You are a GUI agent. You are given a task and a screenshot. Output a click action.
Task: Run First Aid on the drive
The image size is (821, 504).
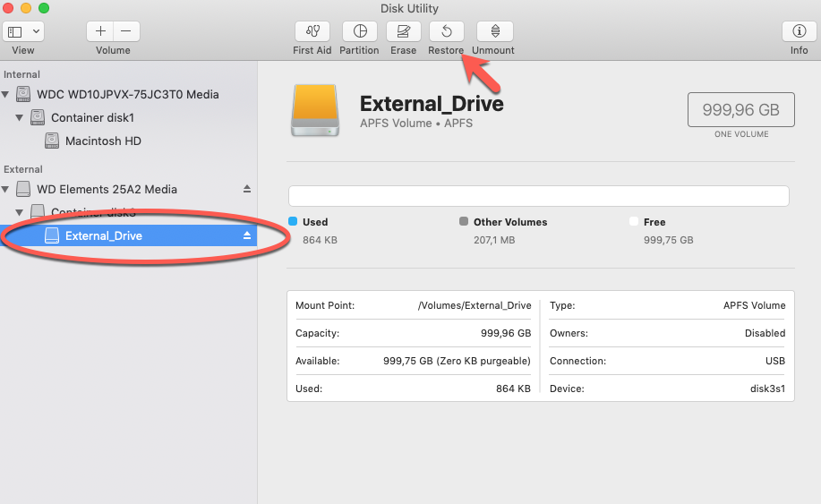pyautogui.click(x=312, y=31)
